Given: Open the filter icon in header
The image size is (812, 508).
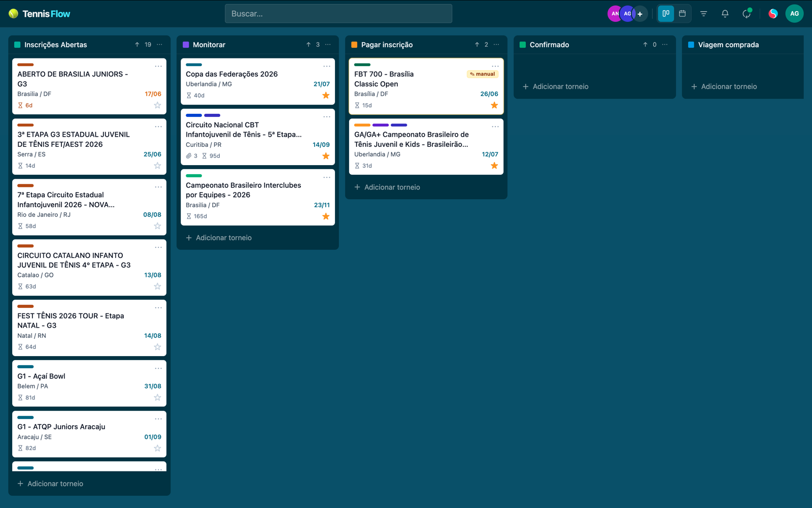Looking at the screenshot, I should coord(703,14).
